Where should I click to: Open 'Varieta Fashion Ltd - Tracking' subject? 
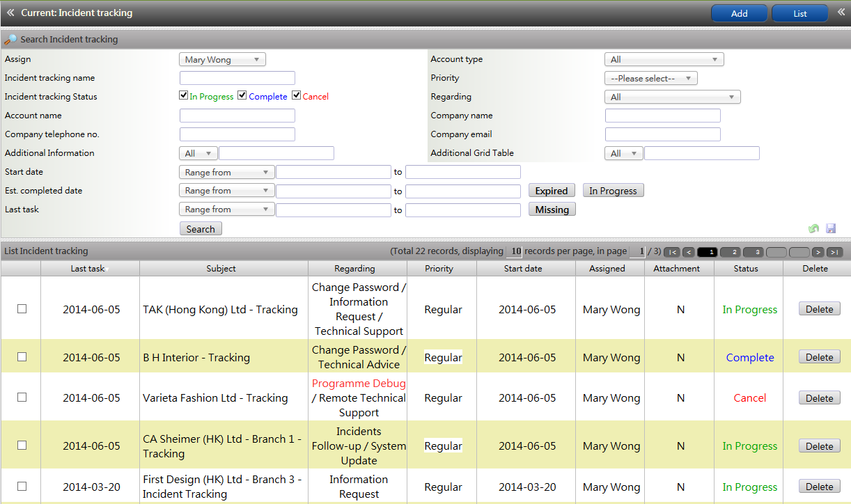(x=215, y=398)
